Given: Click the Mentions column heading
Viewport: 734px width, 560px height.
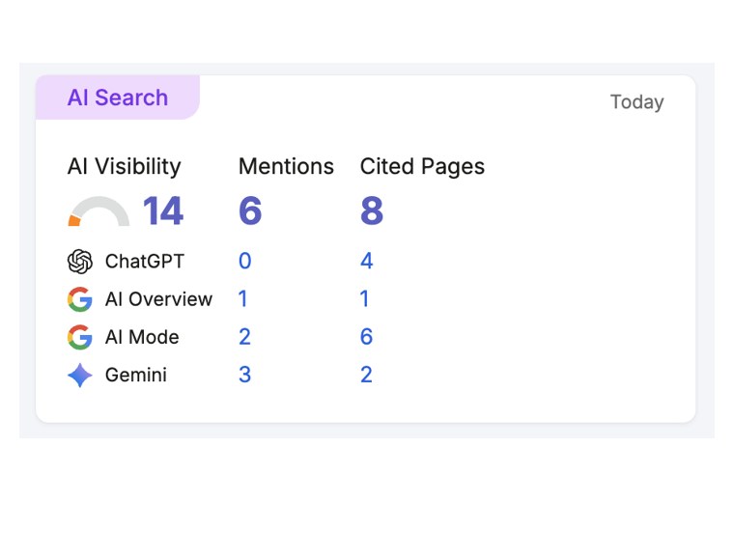Looking at the screenshot, I should pos(286,166).
